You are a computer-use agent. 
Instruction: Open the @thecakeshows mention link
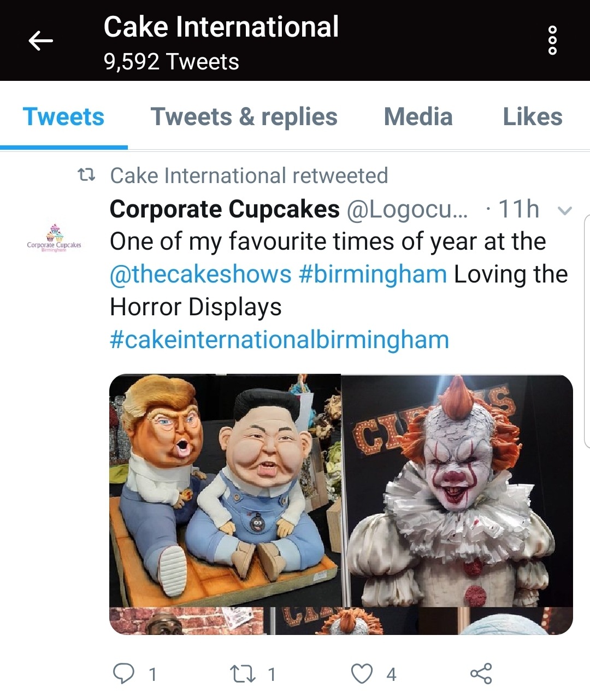point(200,274)
